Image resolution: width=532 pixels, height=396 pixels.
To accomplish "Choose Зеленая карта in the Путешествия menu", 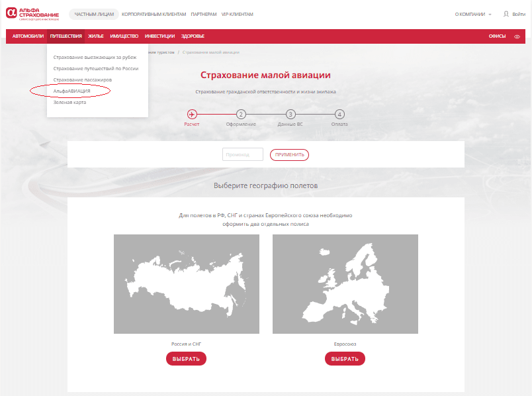I will tap(69, 102).
